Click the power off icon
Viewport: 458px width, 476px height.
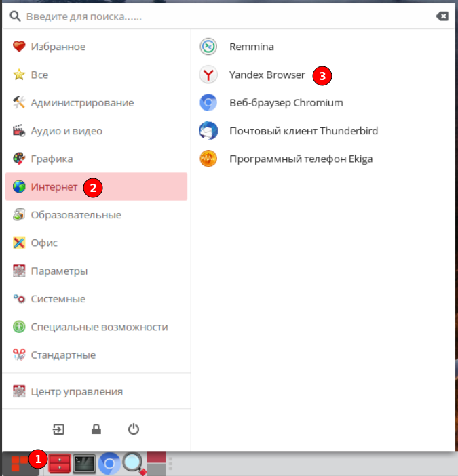134,429
